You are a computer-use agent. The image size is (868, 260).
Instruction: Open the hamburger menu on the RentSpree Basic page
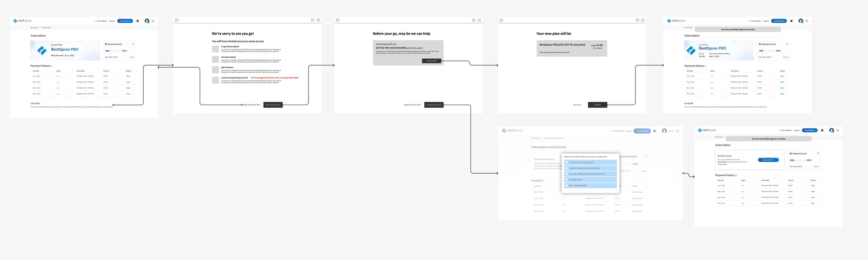(837, 130)
